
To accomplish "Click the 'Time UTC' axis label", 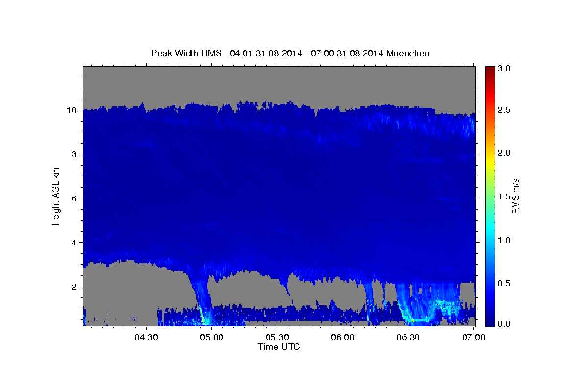I will click(x=279, y=347).
